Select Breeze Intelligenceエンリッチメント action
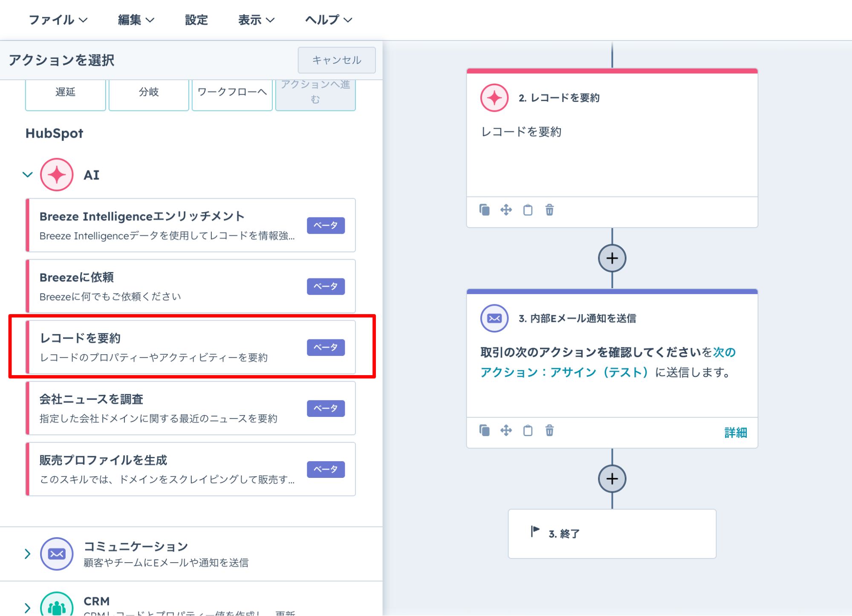Screen dimensions: 852x616 click(x=191, y=225)
